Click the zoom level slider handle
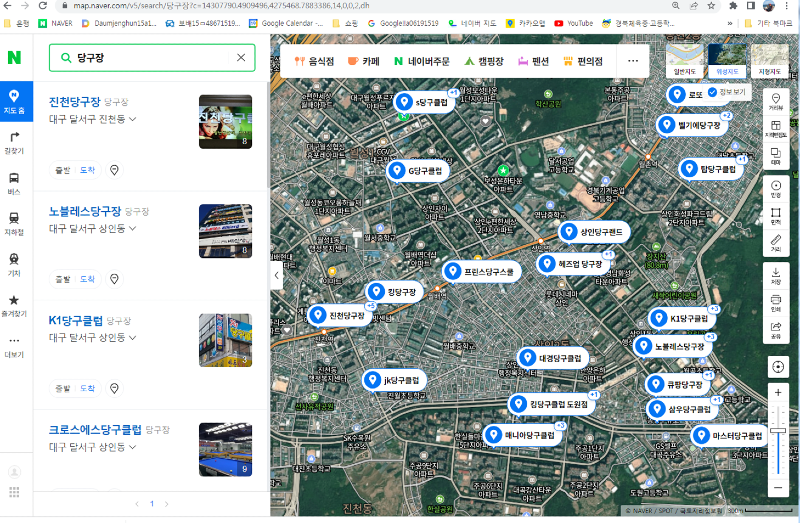The width and height of the screenshot is (800, 523). (778, 431)
